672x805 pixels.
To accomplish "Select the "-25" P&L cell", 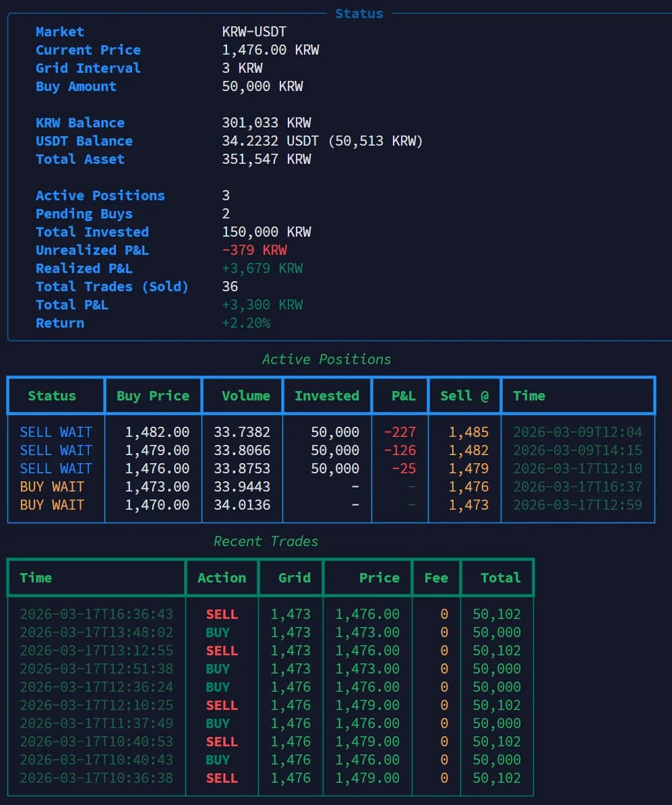I will [x=404, y=469].
